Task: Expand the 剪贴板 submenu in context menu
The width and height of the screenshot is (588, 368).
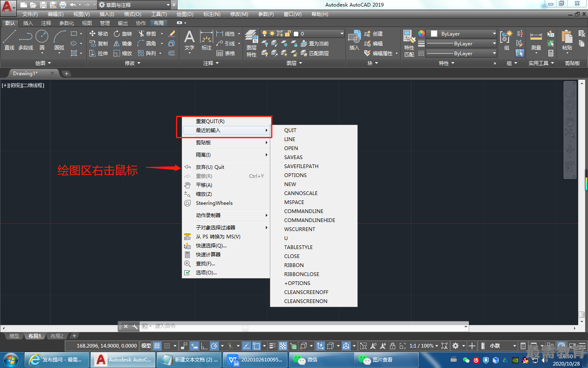Action: click(x=226, y=143)
